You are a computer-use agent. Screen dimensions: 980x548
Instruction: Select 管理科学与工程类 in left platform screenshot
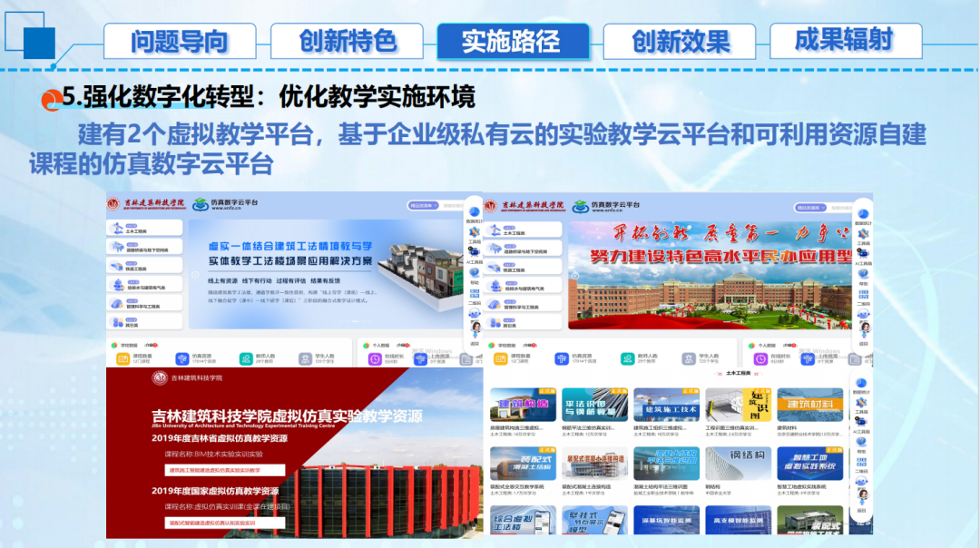tap(144, 304)
